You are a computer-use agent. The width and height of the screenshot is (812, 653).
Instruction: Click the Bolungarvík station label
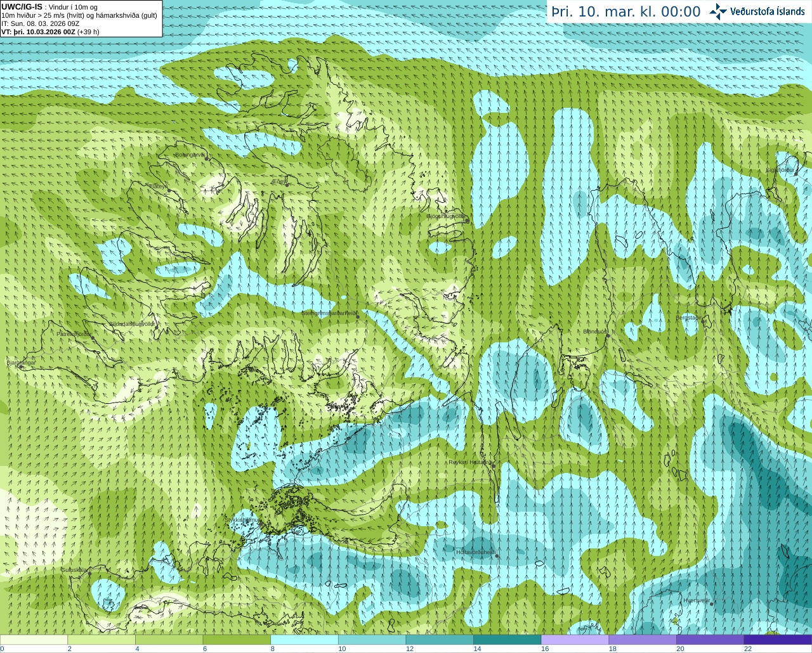pyautogui.click(x=190, y=155)
